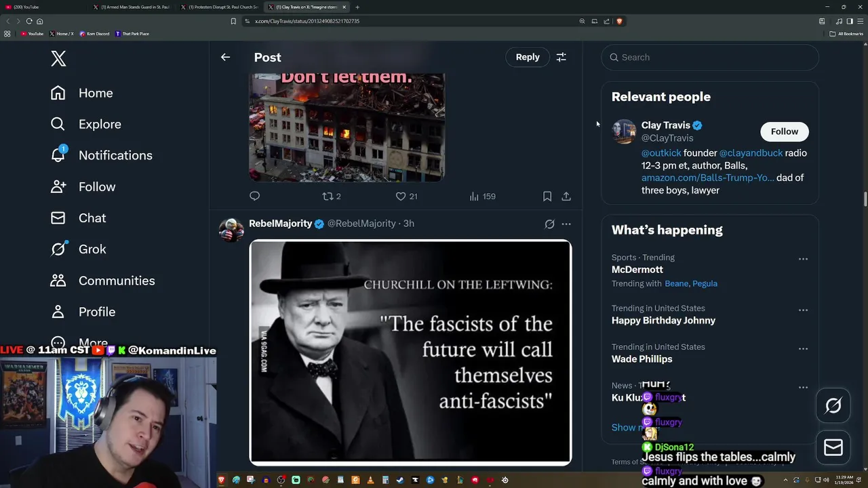The width and height of the screenshot is (868, 488).
Task: Click the Beane trending link
Action: (677, 284)
